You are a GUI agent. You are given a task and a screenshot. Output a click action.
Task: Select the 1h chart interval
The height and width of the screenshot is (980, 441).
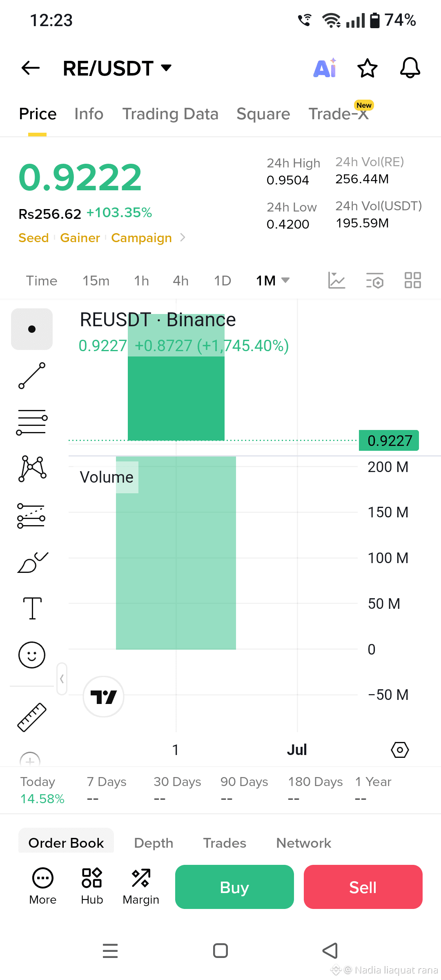[x=141, y=281]
